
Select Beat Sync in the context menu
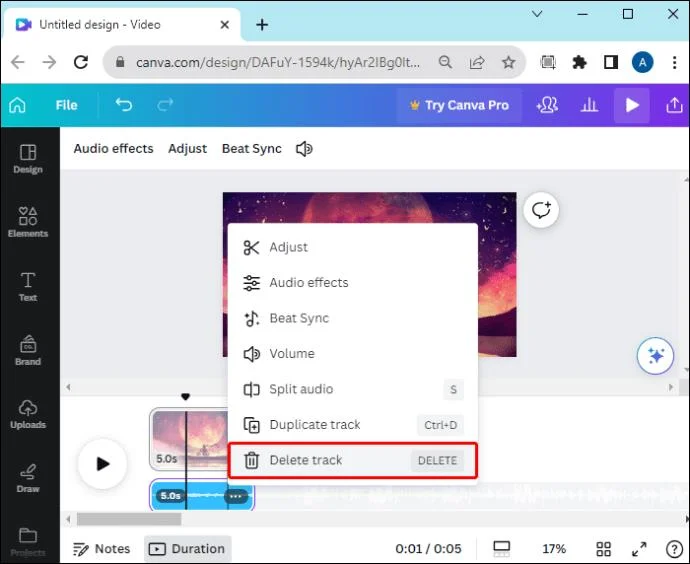tap(352, 318)
